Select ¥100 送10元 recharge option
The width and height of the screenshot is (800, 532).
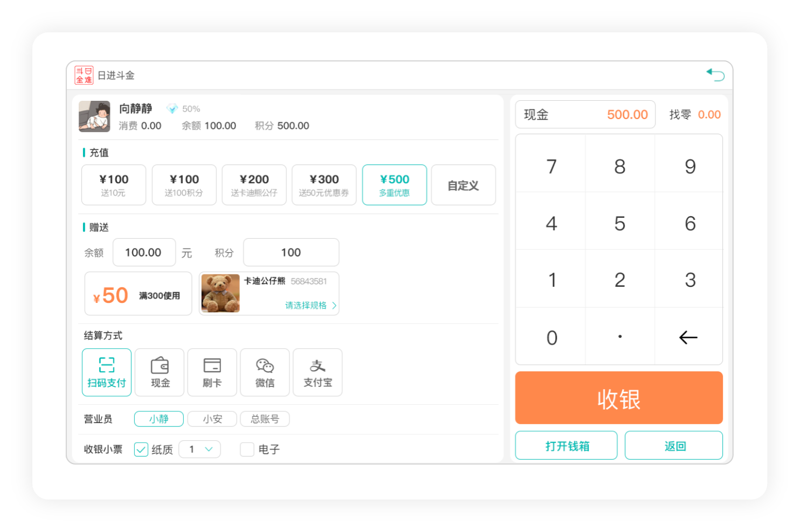pos(114,185)
